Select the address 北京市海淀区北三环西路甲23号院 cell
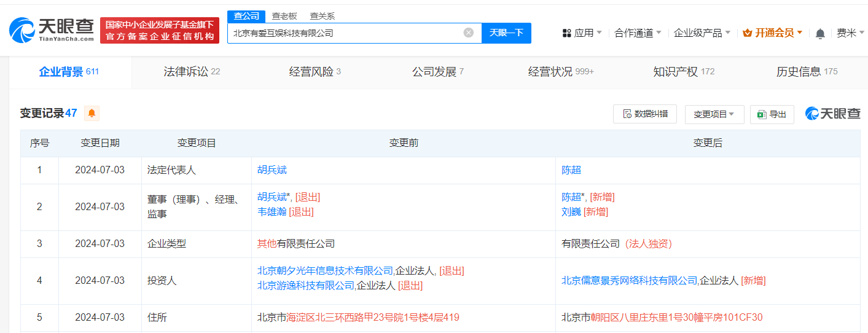Screen dimensions: 868x333 coord(404,318)
